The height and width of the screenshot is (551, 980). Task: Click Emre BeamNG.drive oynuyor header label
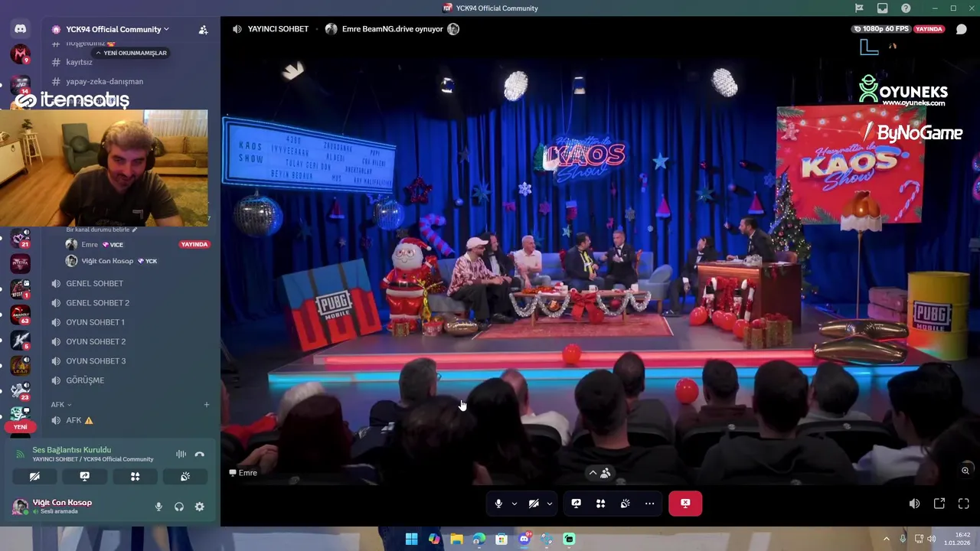[392, 29]
